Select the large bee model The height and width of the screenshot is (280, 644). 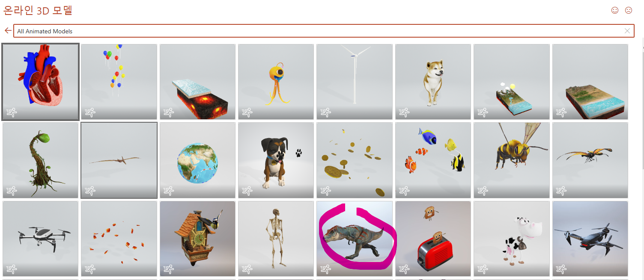[x=512, y=160]
